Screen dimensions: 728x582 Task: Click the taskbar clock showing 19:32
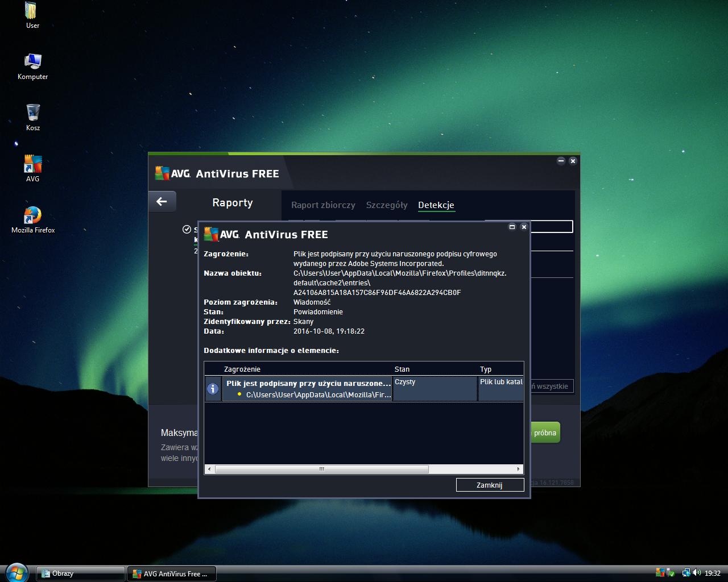point(712,573)
